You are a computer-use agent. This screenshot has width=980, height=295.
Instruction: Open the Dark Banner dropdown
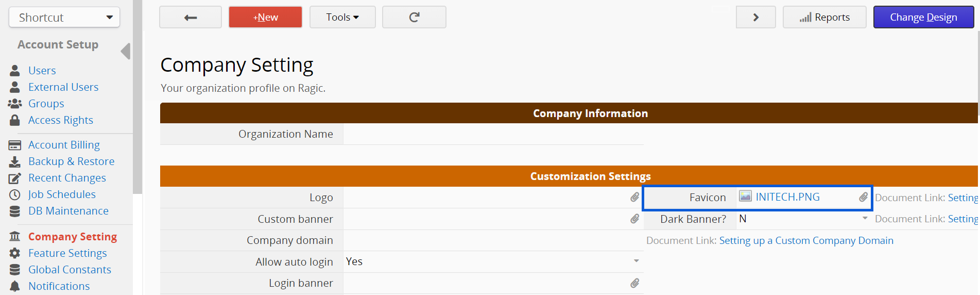pos(865,219)
